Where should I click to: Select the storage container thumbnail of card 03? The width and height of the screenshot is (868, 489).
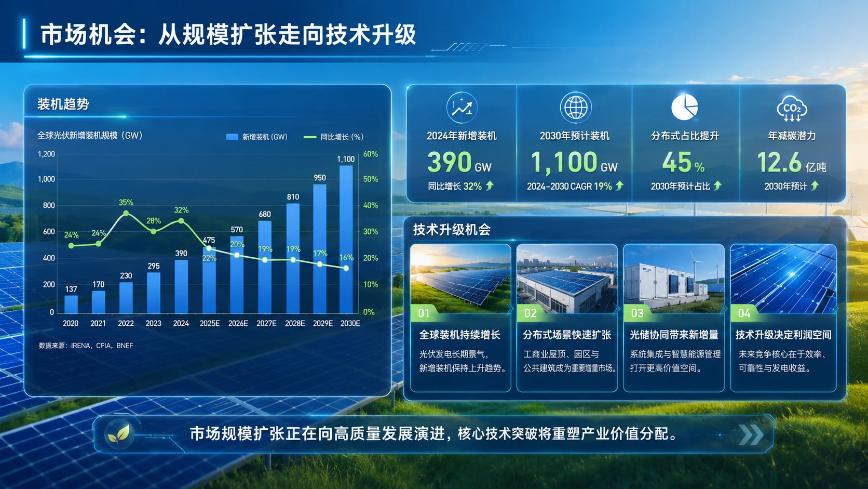coord(674,279)
